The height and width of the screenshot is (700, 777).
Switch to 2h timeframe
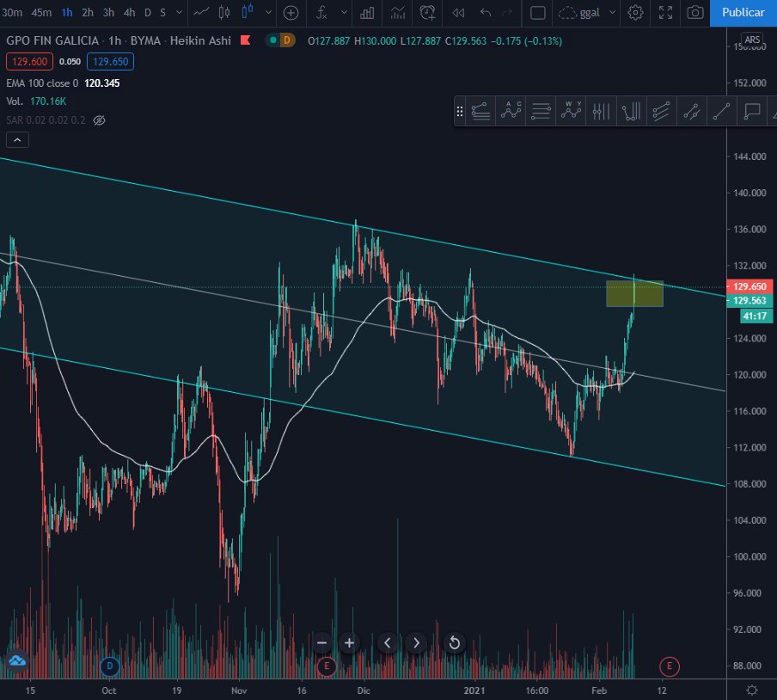click(x=87, y=12)
